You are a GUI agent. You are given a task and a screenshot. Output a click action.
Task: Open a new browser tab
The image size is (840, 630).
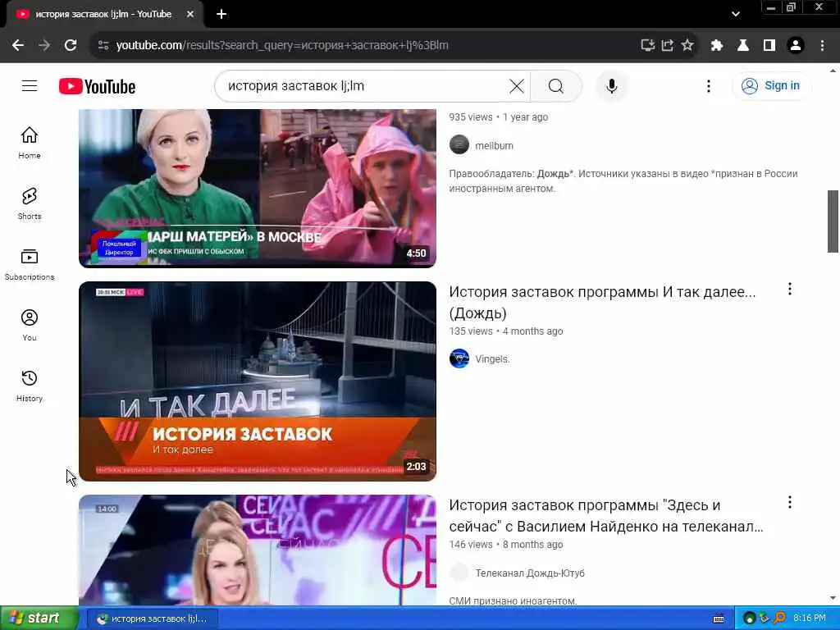pos(221,14)
